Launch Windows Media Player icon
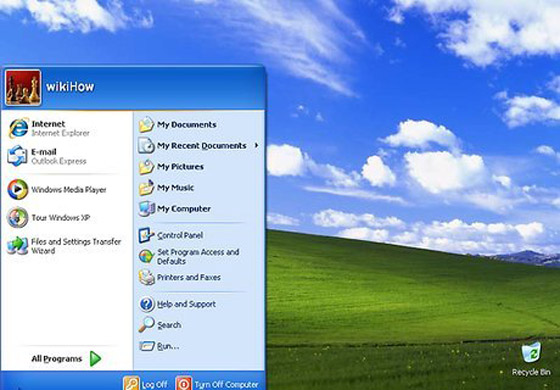This screenshot has height=390, width=560. 18,189
